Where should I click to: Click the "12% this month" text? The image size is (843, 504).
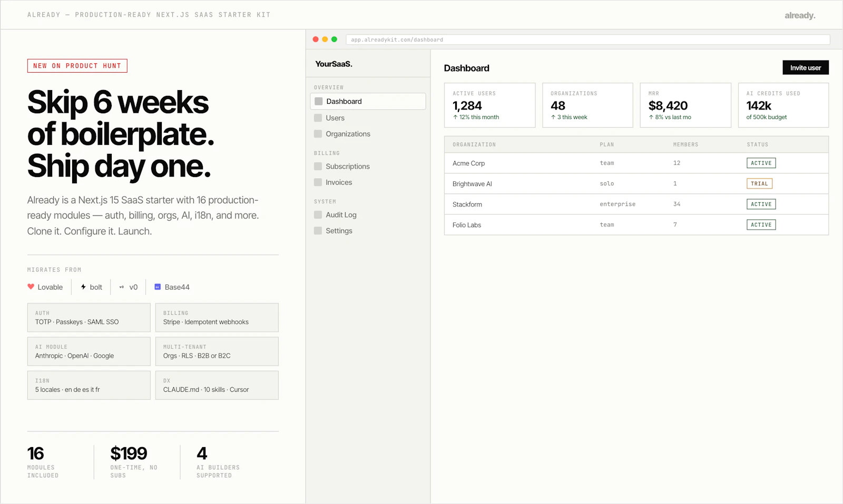point(479,117)
